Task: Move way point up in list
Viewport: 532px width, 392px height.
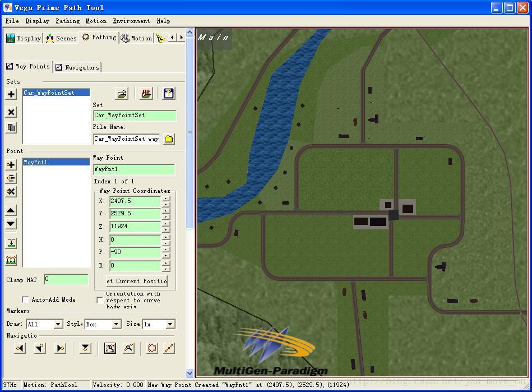Action: [11, 210]
